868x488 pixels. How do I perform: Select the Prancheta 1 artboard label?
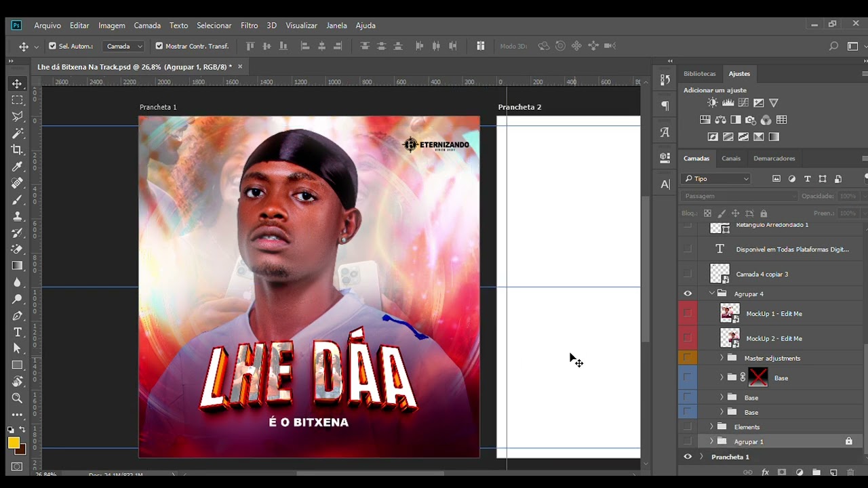coord(158,107)
